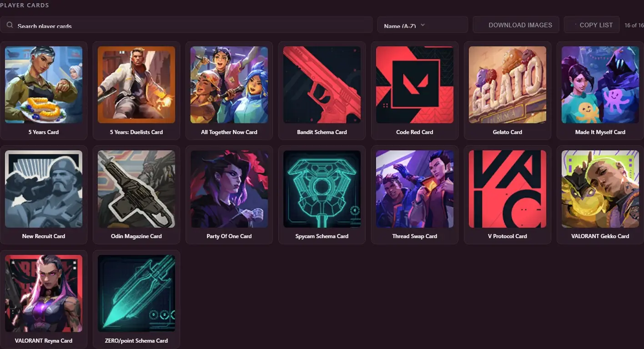The height and width of the screenshot is (349, 644).
Task: Click the "Bandit Schema Card" label
Action: point(322,132)
